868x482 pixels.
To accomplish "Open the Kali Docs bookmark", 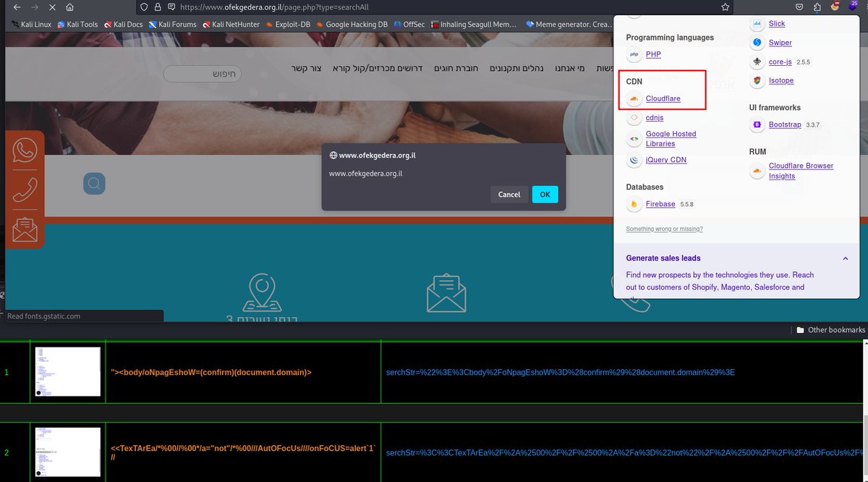I will coord(123,24).
